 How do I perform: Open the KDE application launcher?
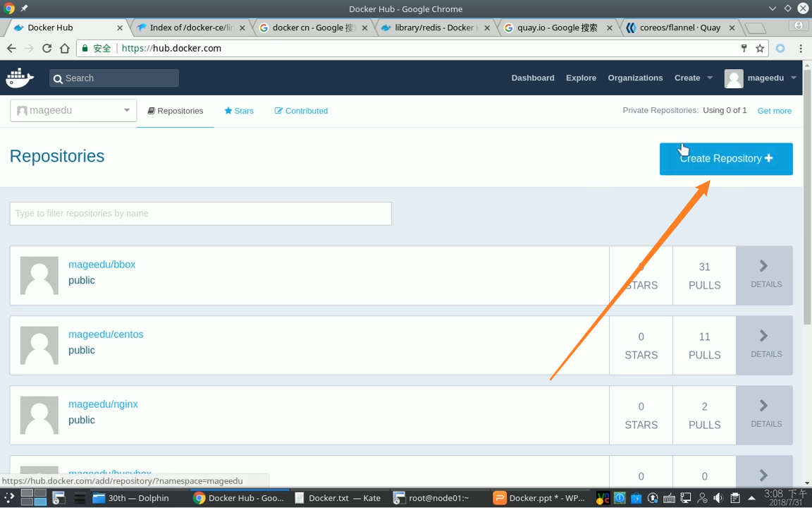[8, 498]
